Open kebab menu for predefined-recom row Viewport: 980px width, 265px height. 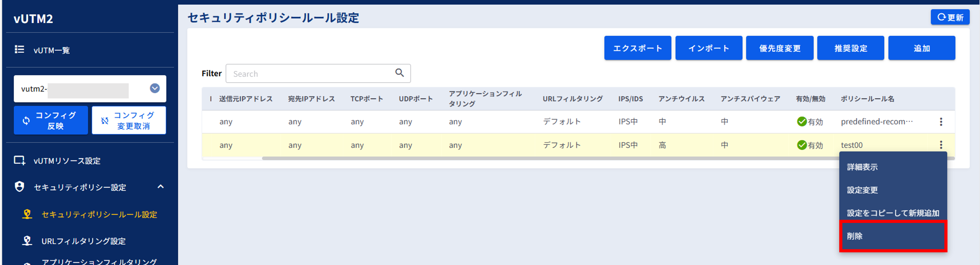click(x=941, y=122)
